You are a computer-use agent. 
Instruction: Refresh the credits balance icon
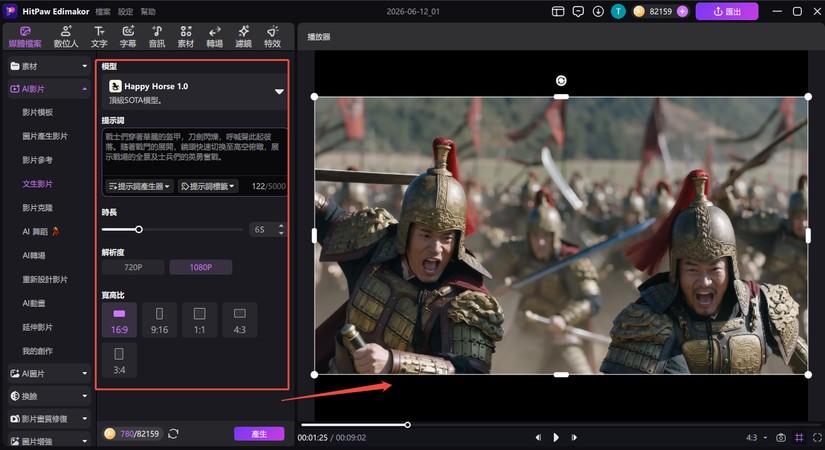pos(173,434)
